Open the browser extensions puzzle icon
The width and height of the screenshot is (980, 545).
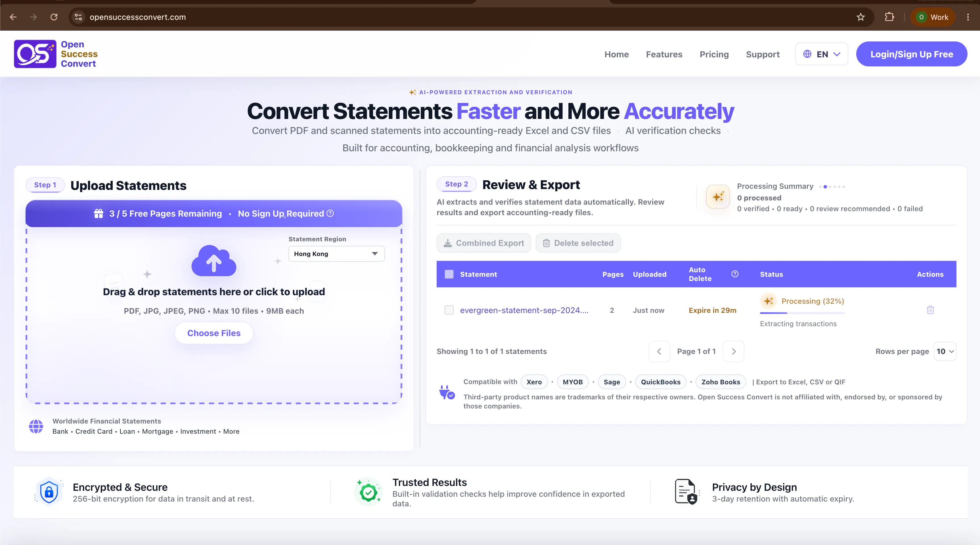889,17
